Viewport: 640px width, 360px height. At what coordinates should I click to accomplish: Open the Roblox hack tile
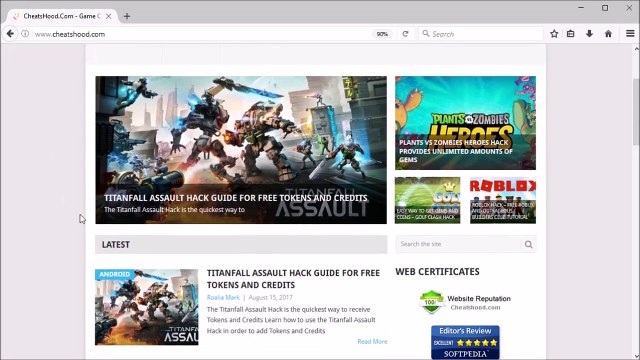tap(503, 200)
